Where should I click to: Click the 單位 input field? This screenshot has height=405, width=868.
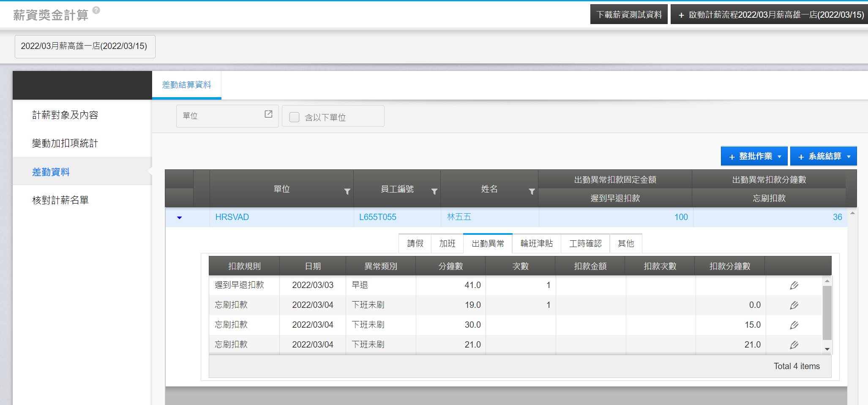coord(220,116)
